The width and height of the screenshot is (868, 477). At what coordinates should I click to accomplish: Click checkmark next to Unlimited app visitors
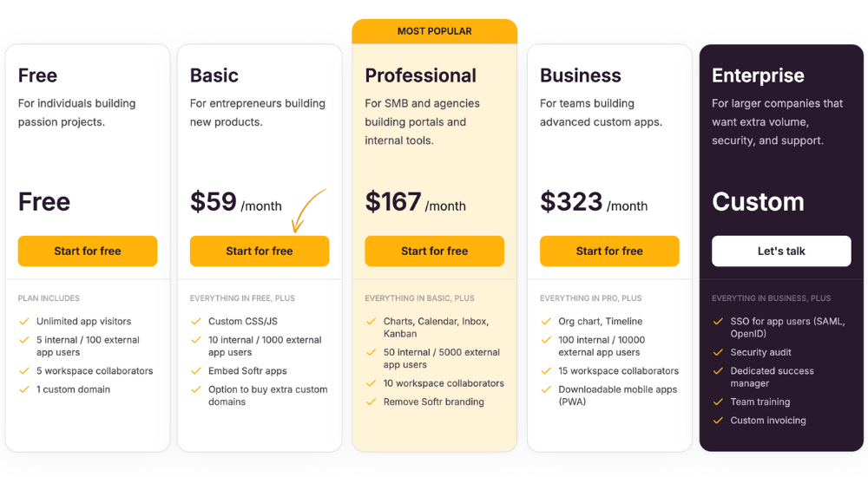23,322
